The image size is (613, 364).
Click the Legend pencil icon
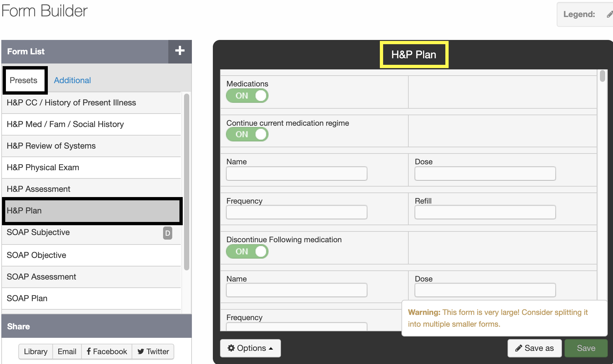[x=610, y=14]
